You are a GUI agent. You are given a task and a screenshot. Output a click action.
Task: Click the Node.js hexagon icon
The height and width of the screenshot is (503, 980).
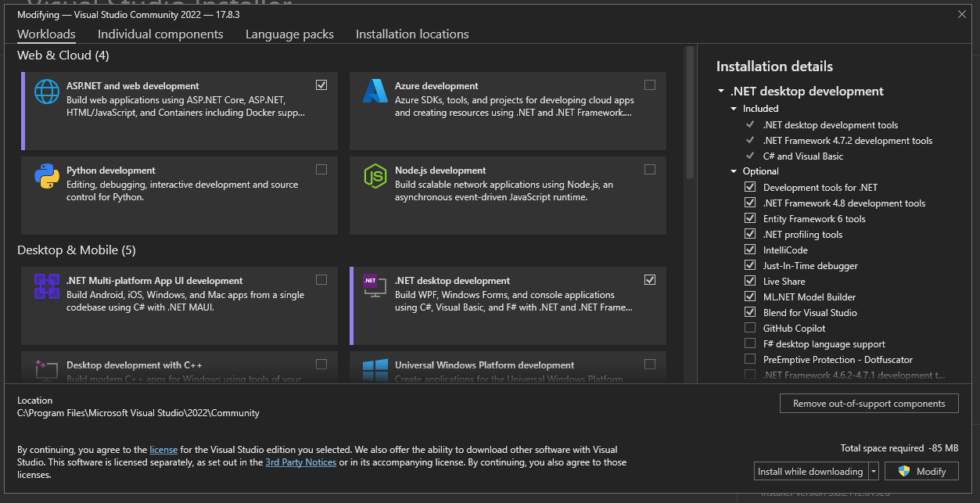pos(375,176)
